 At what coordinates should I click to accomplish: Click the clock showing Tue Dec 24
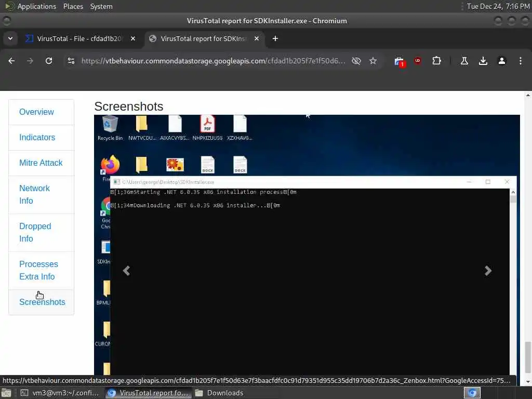click(x=498, y=6)
